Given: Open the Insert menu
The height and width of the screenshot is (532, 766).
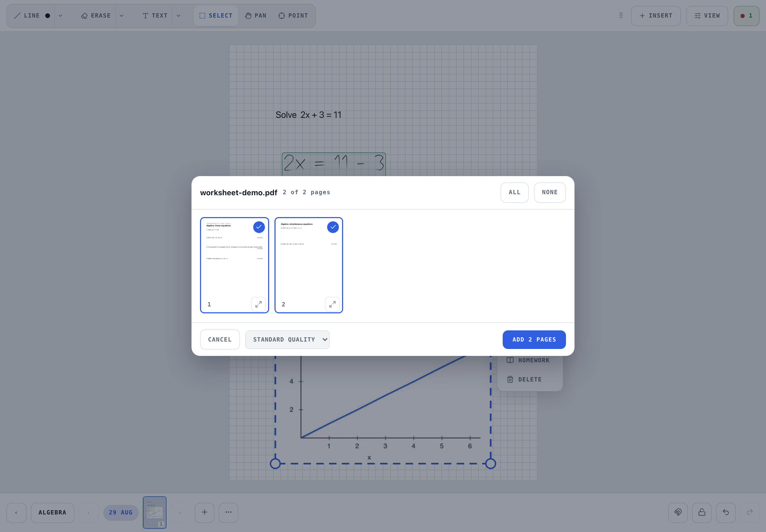Looking at the screenshot, I should click(x=656, y=16).
